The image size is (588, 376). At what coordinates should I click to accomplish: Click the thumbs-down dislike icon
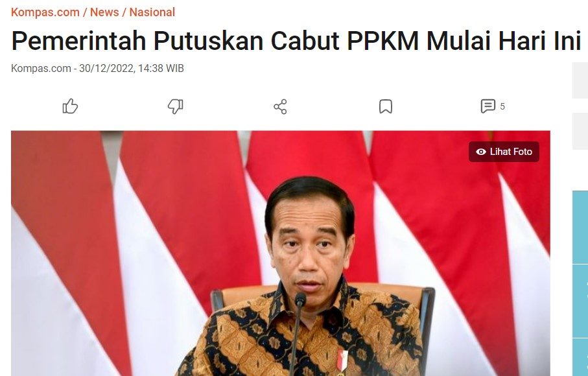[175, 106]
